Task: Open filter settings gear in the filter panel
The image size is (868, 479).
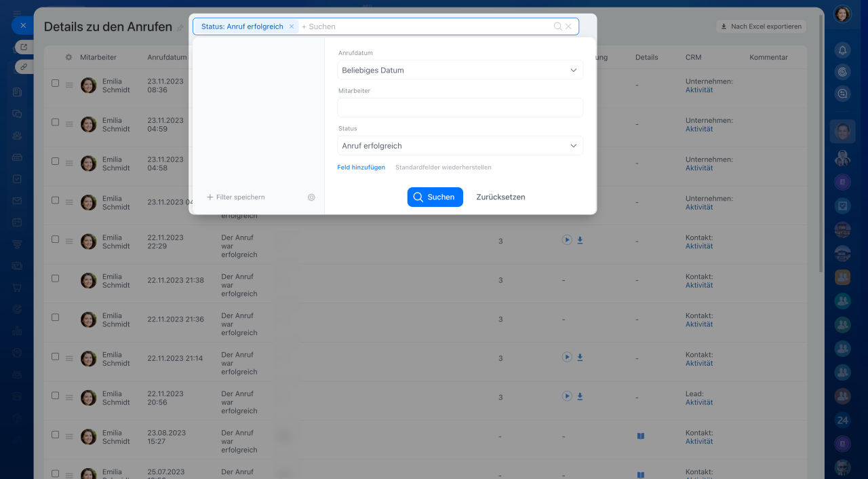Action: coord(311,197)
